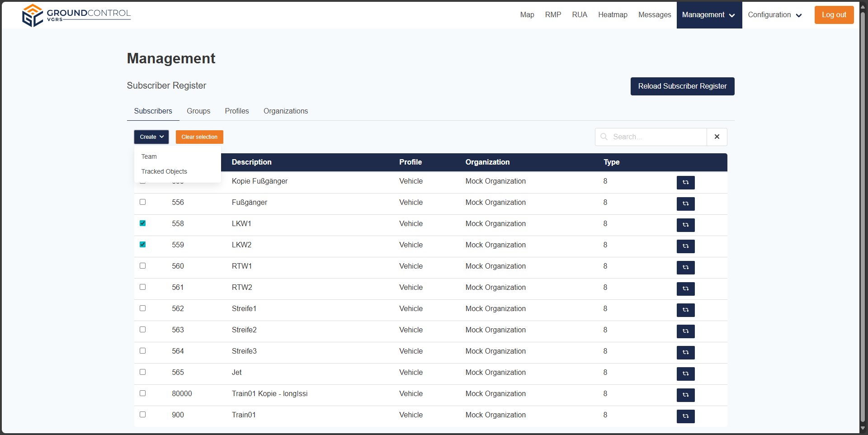The width and height of the screenshot is (868, 435).
Task: Click the swap icon for Train01 row
Action: [x=685, y=416]
